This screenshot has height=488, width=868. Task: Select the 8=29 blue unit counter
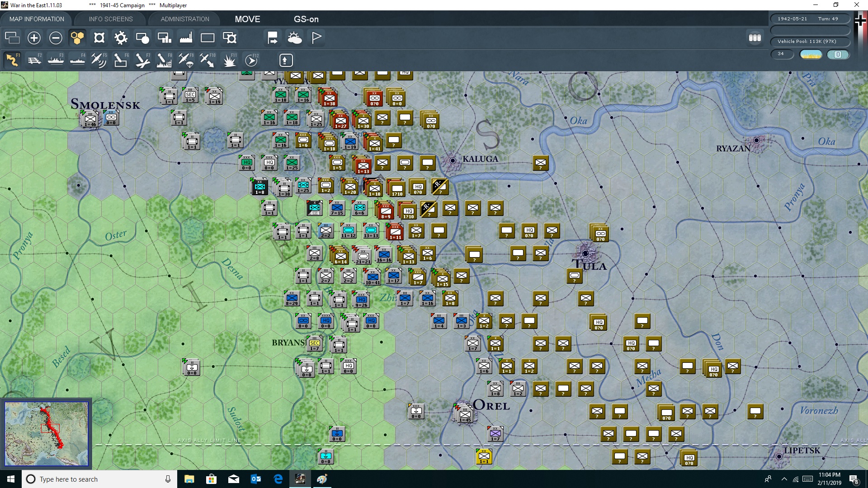[292, 299]
